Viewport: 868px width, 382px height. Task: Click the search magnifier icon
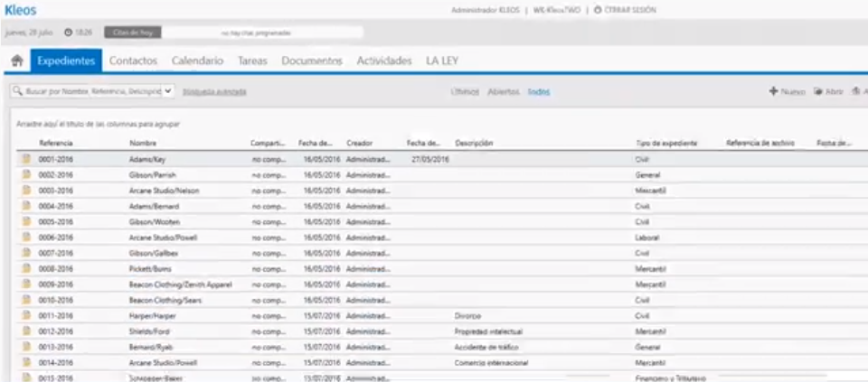[x=18, y=91]
